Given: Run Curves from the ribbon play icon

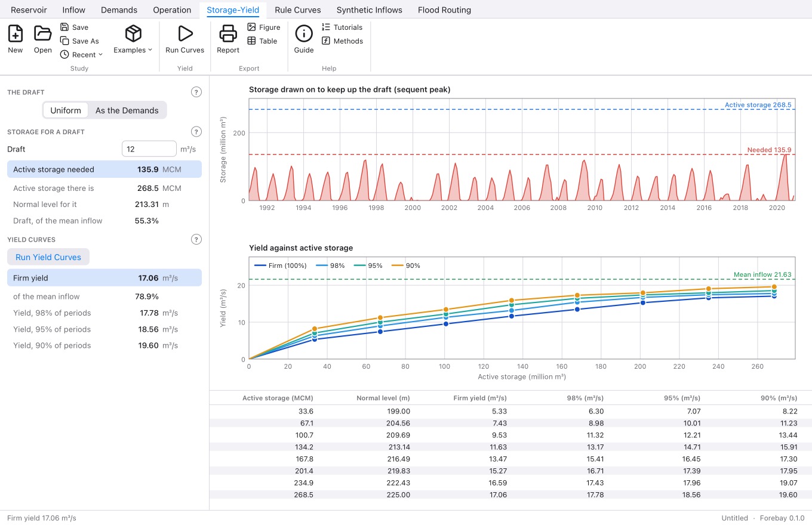Looking at the screenshot, I should (185, 39).
